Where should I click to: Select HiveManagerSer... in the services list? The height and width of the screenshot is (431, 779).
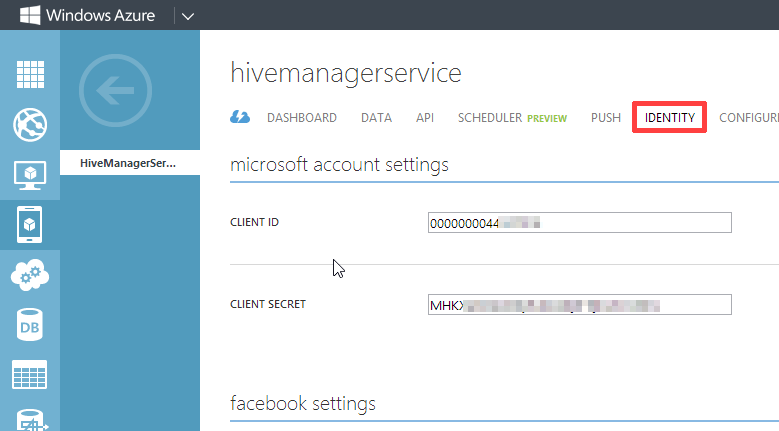coord(130,162)
